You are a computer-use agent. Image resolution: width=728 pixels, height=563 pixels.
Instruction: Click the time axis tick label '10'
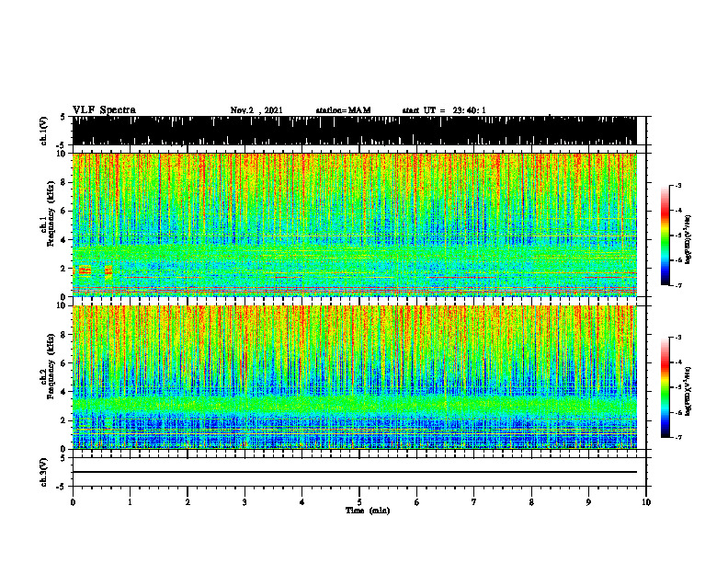[x=646, y=502]
